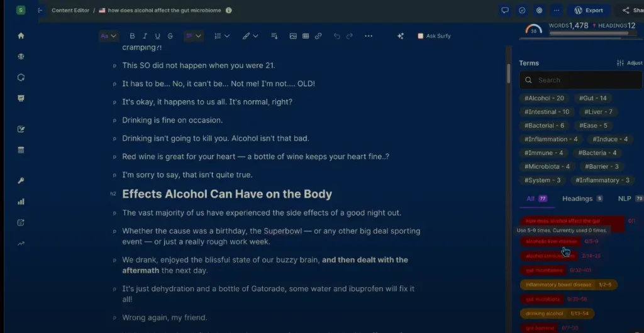
Task: Filter by the #Inflammatory - 3 tag
Action: [602, 180]
